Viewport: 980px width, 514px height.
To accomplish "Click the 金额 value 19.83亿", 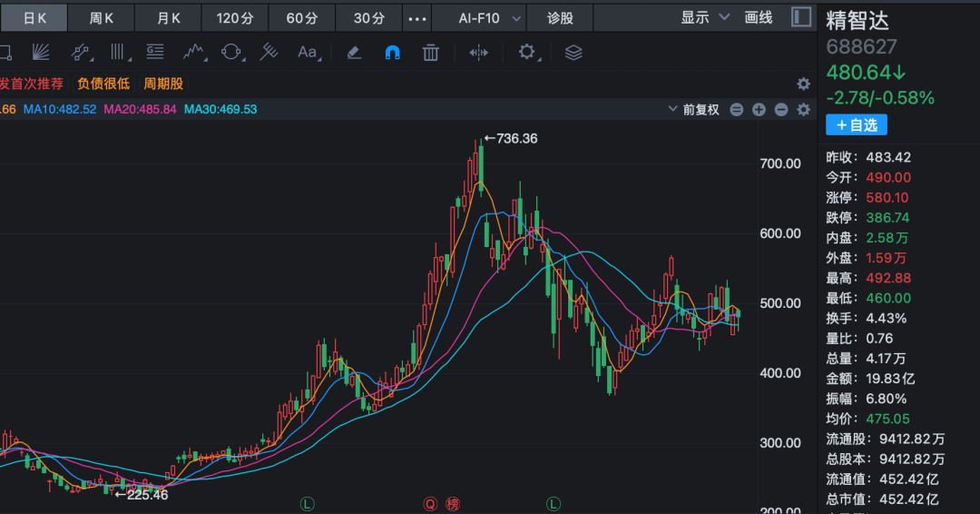I will point(891,379).
